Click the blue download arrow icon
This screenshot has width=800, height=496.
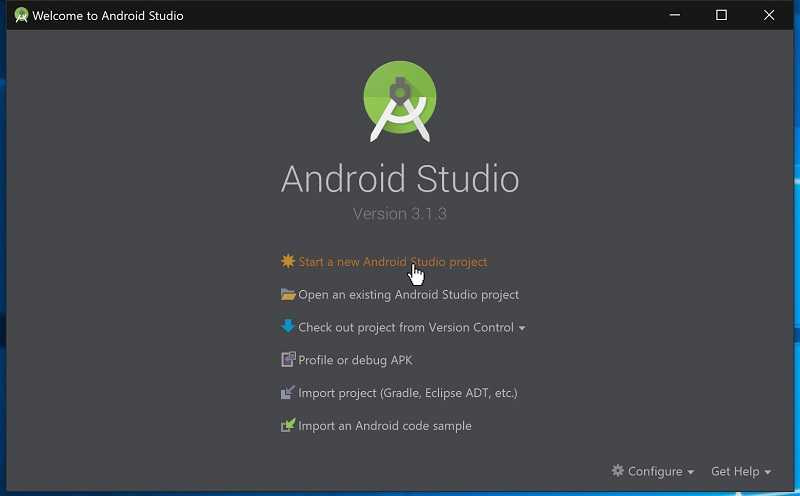[x=288, y=327]
